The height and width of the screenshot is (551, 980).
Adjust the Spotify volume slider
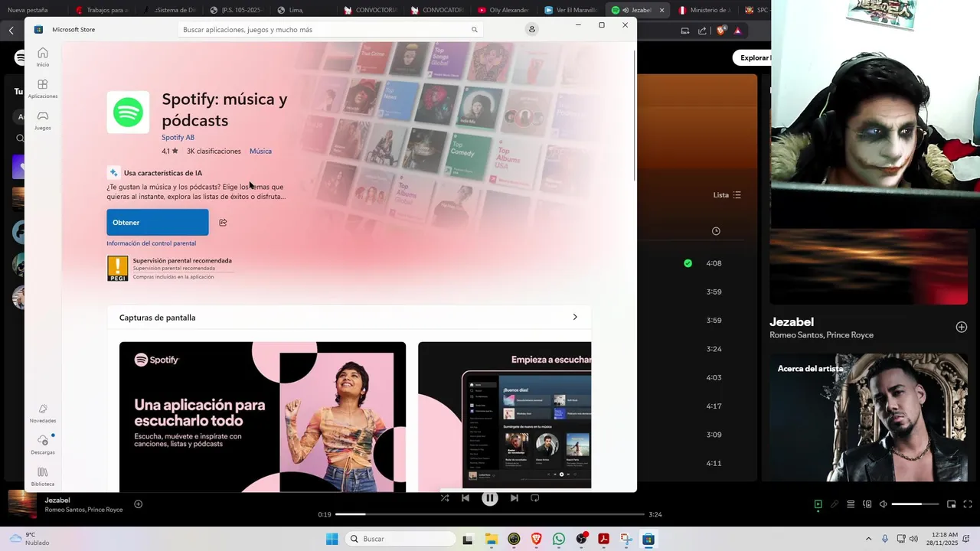pyautogui.click(x=916, y=504)
